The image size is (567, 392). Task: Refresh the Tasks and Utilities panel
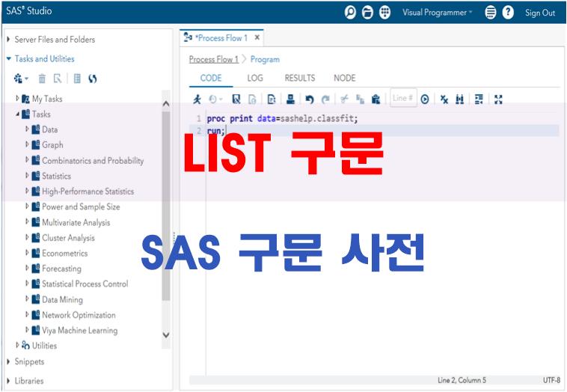(x=93, y=79)
